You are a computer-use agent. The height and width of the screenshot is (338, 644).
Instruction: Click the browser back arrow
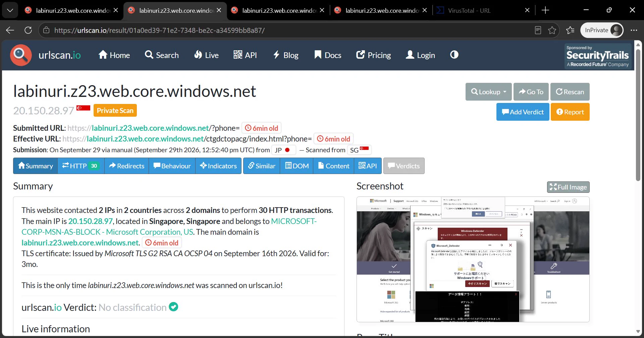tap(10, 30)
